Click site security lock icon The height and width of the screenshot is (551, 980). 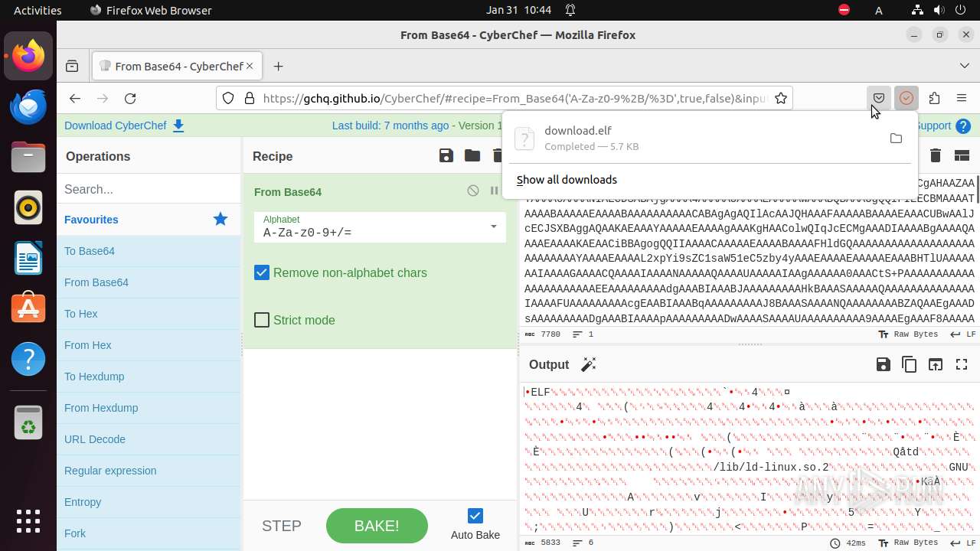coord(249,98)
